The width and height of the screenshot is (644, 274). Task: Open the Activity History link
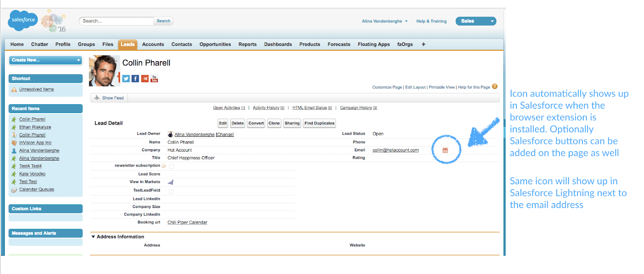(268, 108)
